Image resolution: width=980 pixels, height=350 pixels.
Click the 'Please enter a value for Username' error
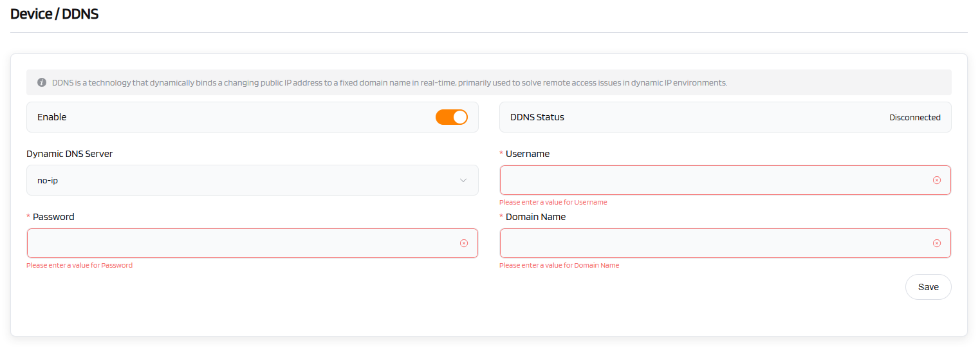coord(553,202)
